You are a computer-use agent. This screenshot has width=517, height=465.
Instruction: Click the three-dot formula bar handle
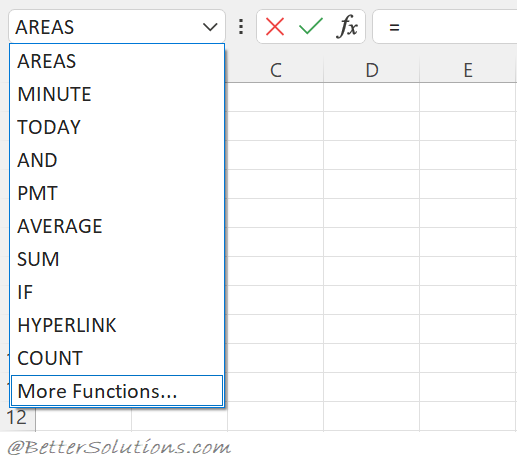tap(241, 27)
